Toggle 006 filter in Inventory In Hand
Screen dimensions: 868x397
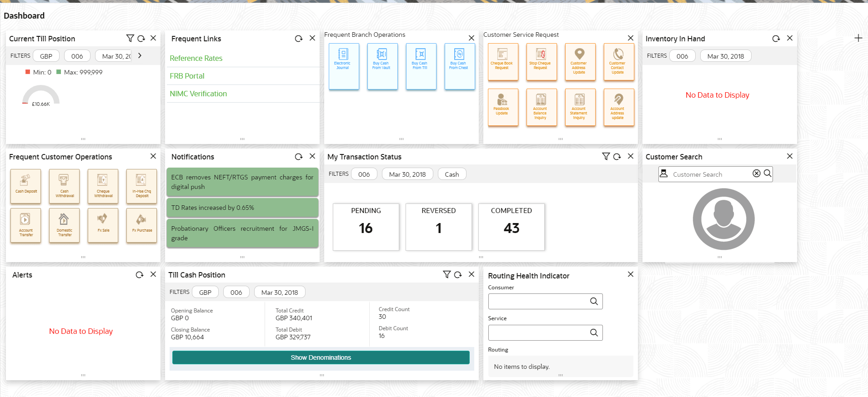click(x=682, y=56)
